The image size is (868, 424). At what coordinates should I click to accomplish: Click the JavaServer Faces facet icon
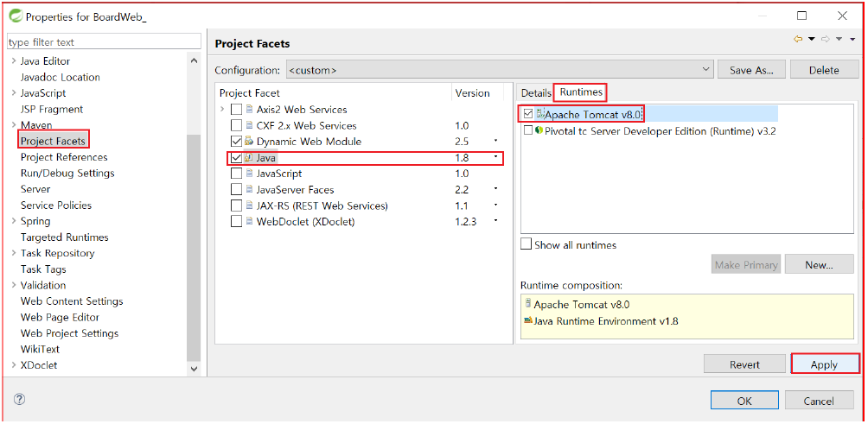(248, 190)
